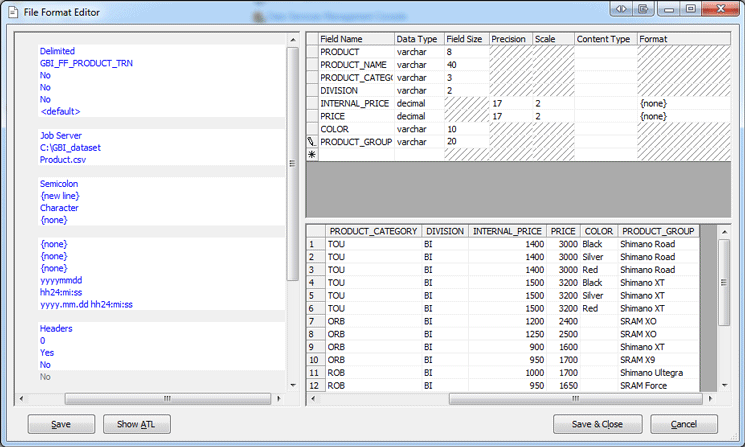Click the Data Type column header

click(419, 39)
